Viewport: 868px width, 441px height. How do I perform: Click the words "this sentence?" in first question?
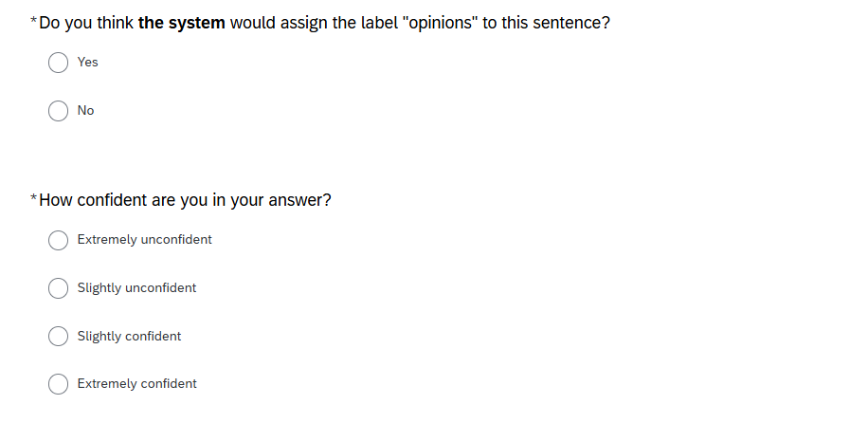click(555, 23)
